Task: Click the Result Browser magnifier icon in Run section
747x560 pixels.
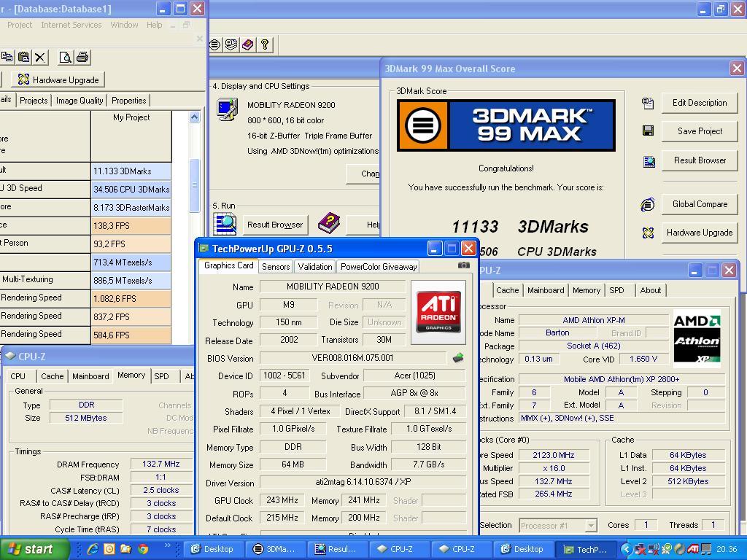Action: point(225,224)
